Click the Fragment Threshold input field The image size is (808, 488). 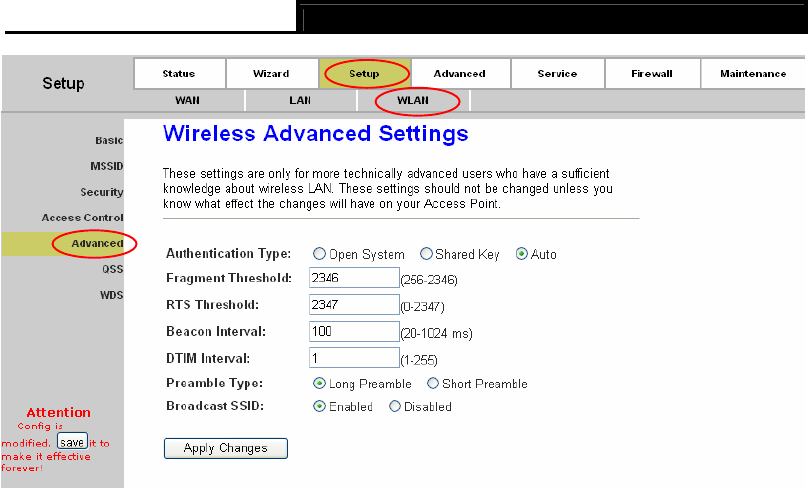click(x=354, y=278)
